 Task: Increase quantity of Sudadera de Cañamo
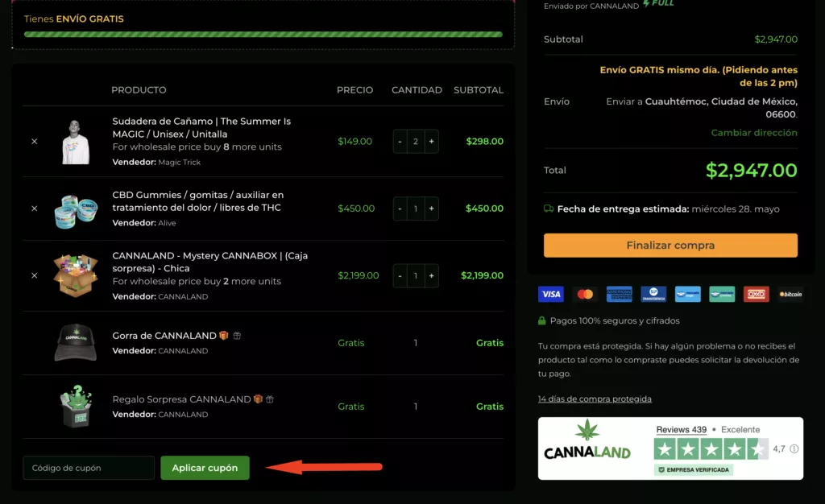click(432, 142)
